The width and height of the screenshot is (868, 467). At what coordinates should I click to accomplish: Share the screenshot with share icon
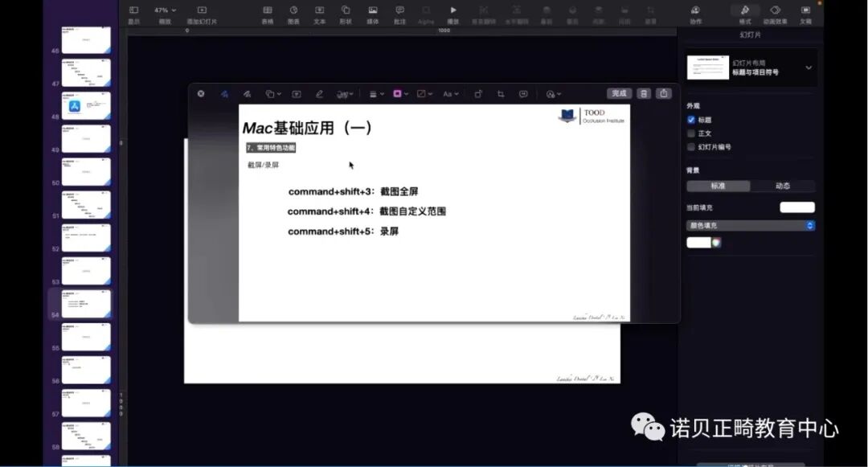pyautogui.click(x=664, y=93)
